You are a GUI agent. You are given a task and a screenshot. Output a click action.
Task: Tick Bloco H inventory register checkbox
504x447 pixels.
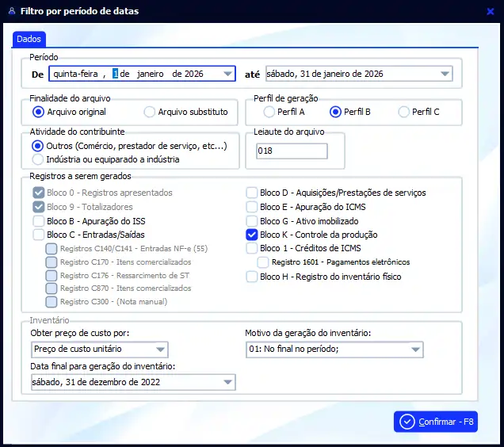click(252, 277)
